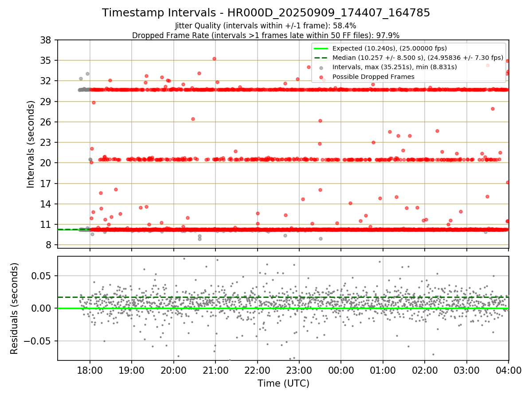Image resolution: width=532 pixels, height=399 pixels.
Task: Click the 00:00 time tick label
Action: (x=341, y=370)
